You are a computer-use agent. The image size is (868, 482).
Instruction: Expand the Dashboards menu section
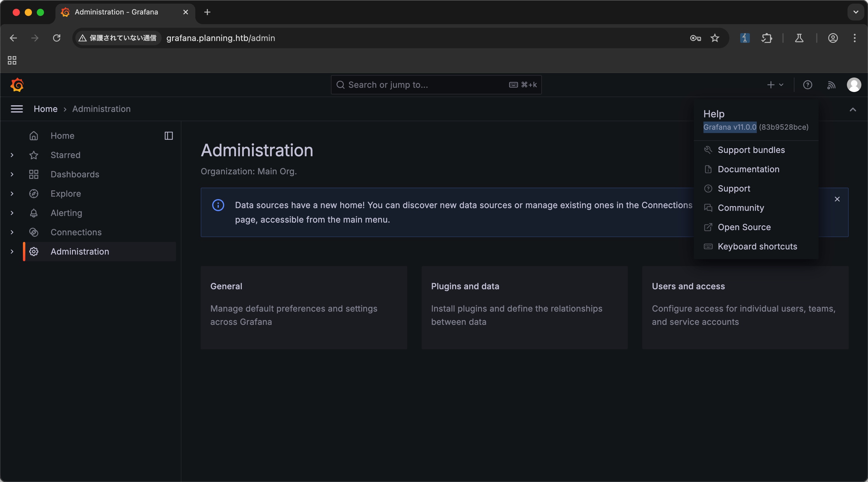click(x=12, y=174)
